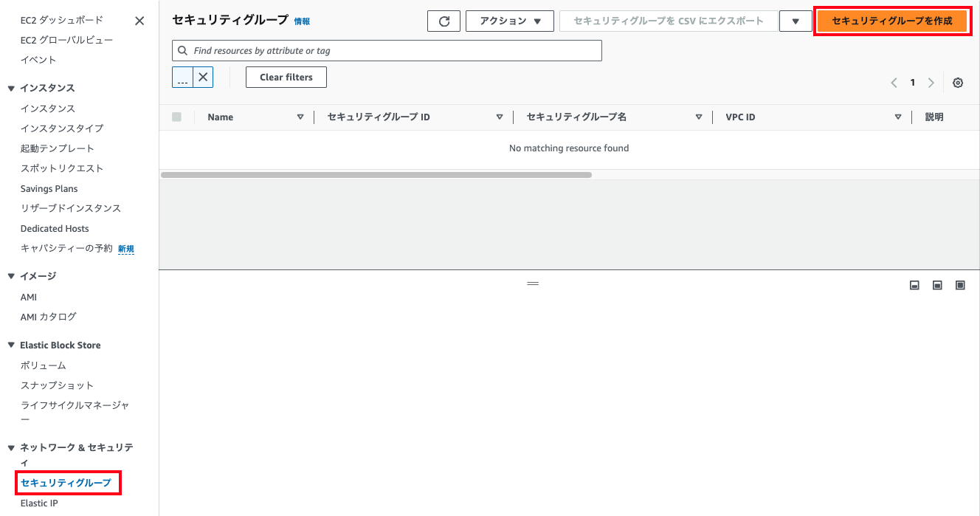Open スポットリクエスト page

pyautogui.click(x=62, y=168)
